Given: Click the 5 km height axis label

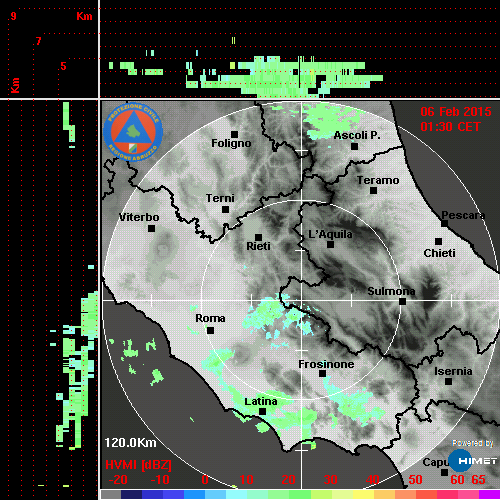Looking at the screenshot, I should click(x=63, y=66).
